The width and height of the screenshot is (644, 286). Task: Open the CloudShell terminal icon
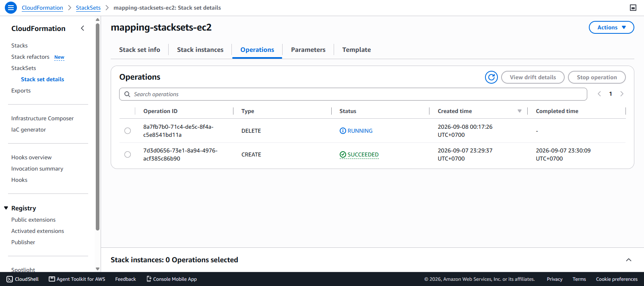coord(10,279)
